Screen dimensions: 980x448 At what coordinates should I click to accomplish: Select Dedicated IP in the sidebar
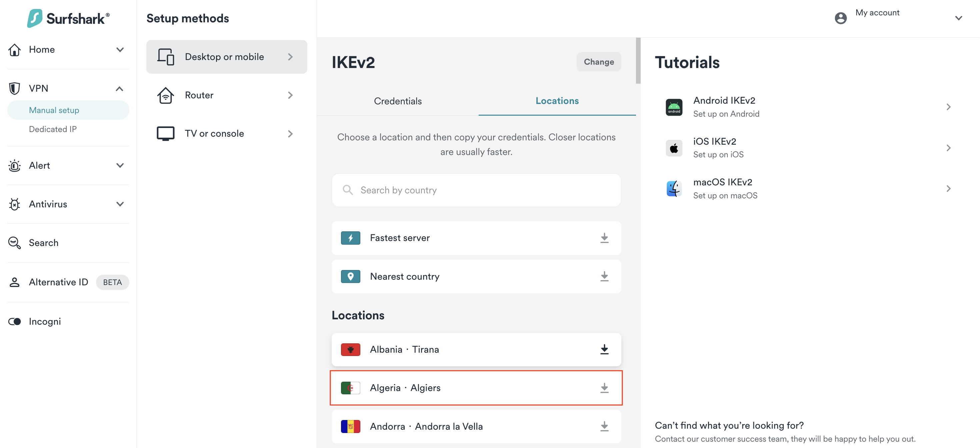[53, 129]
